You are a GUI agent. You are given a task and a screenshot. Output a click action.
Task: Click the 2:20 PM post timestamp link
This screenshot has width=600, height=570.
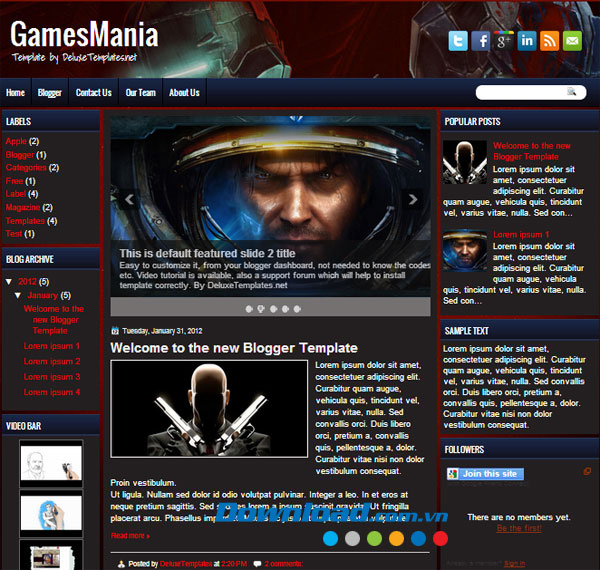click(x=234, y=563)
